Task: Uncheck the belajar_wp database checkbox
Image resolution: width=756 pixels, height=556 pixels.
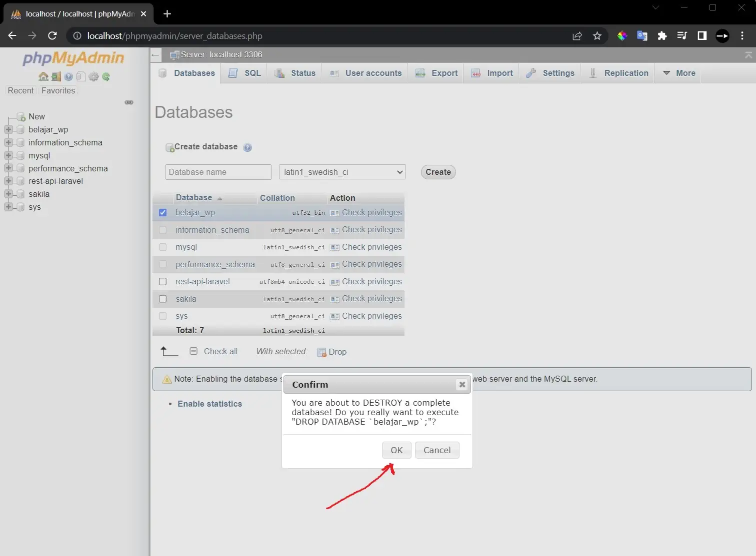Action: coord(162,212)
